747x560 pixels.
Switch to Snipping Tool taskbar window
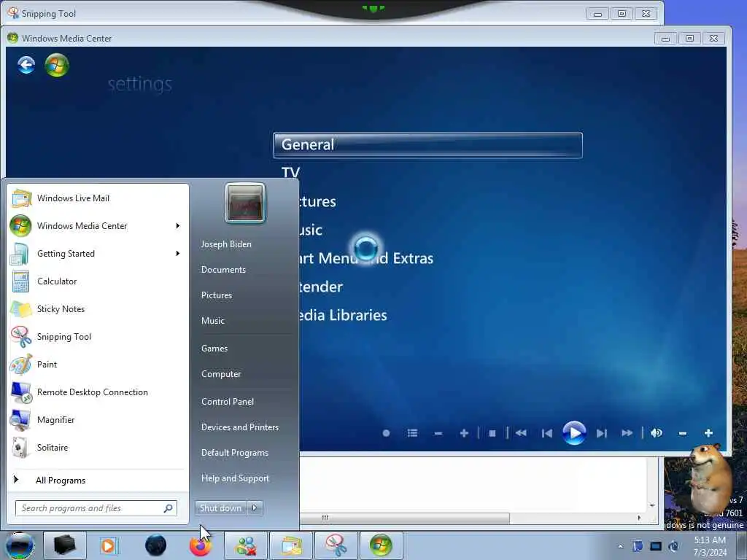[336, 545]
